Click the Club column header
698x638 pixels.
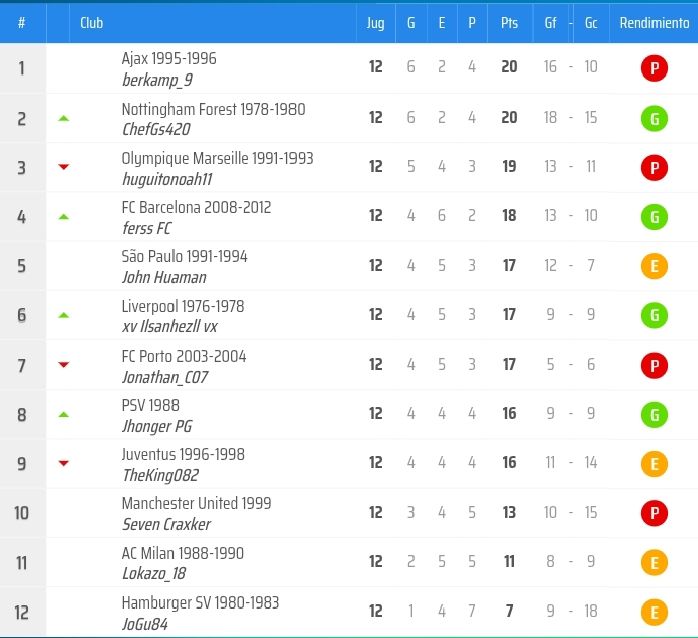point(92,23)
